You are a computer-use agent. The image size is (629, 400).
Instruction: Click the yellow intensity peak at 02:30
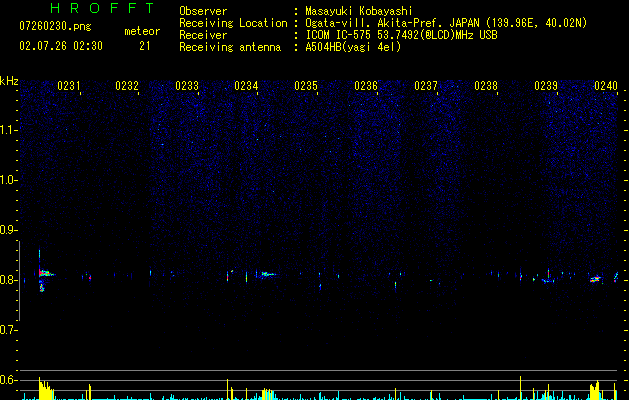click(x=45, y=388)
